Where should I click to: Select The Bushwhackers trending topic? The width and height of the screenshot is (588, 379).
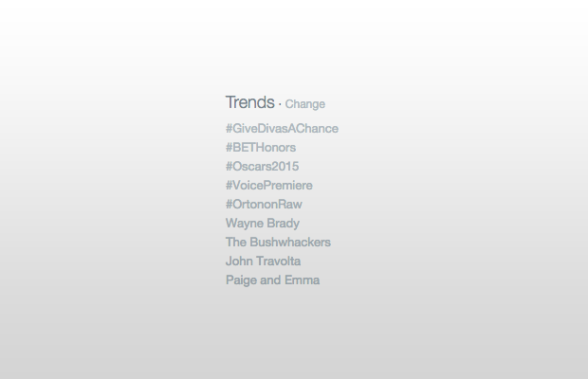pyautogui.click(x=278, y=243)
